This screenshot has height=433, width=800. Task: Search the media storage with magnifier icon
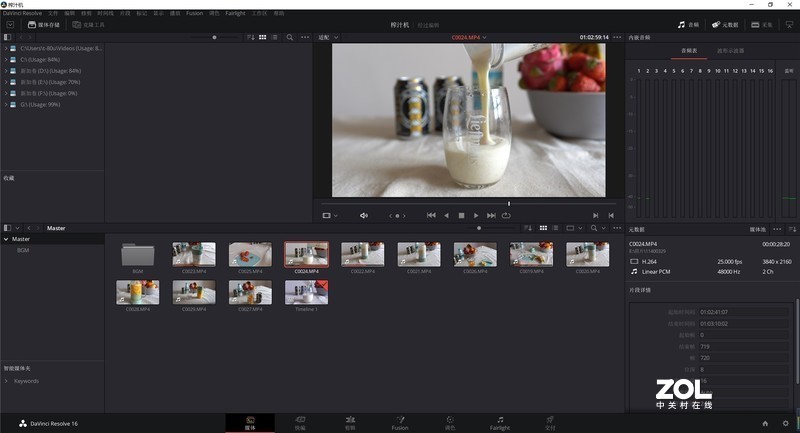pos(290,37)
